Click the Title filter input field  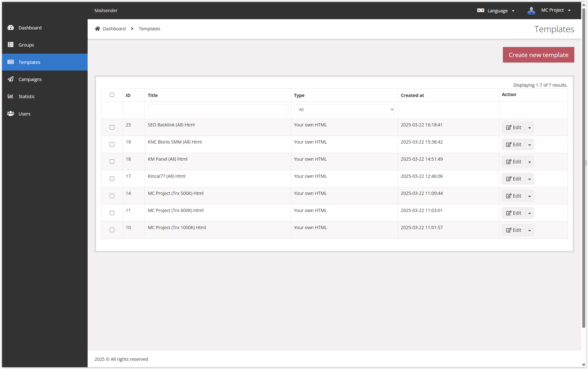tap(217, 110)
